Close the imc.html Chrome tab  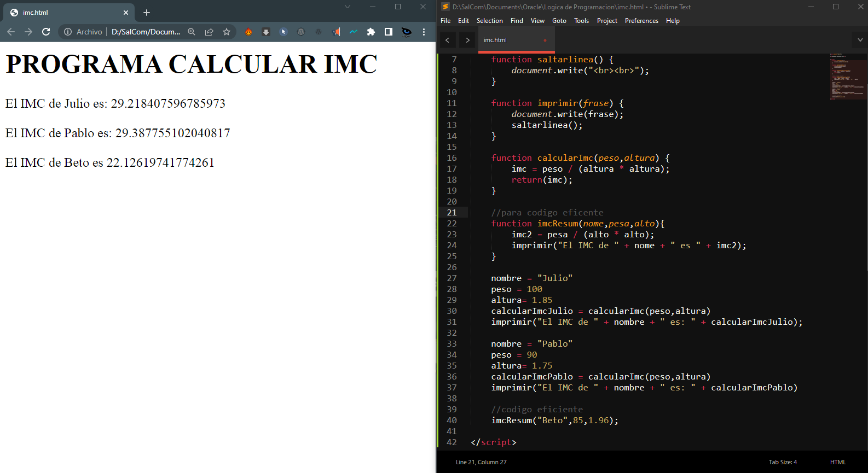(126, 12)
